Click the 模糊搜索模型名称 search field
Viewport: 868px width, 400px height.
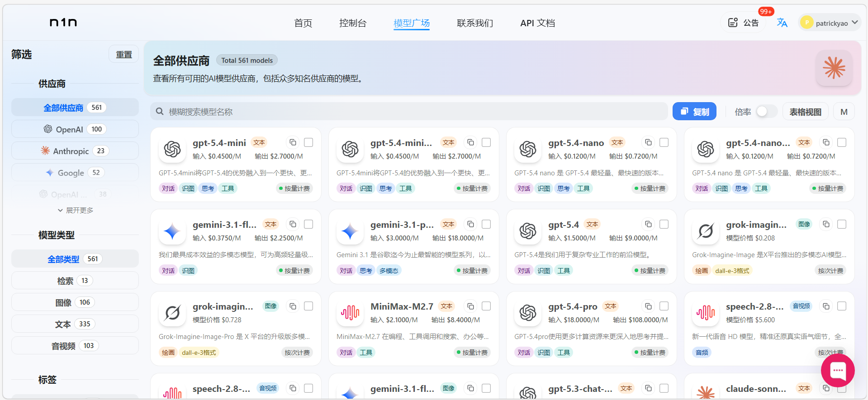407,112
